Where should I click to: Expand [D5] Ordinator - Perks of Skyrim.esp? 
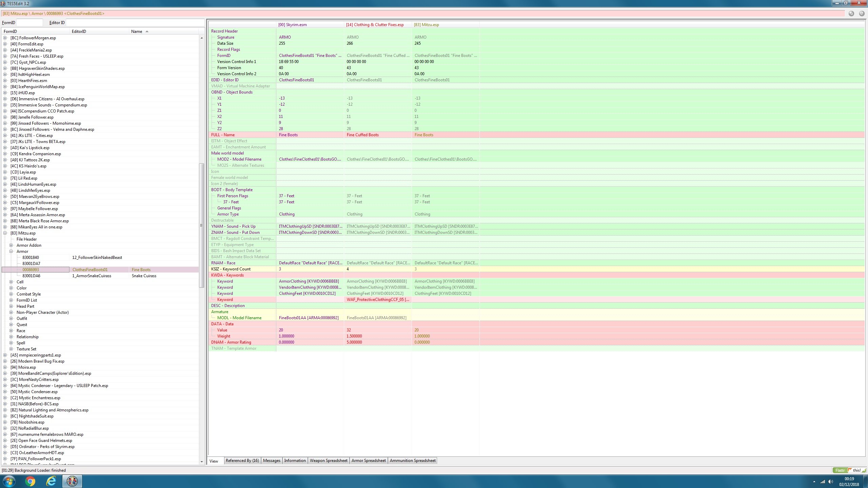(5, 447)
